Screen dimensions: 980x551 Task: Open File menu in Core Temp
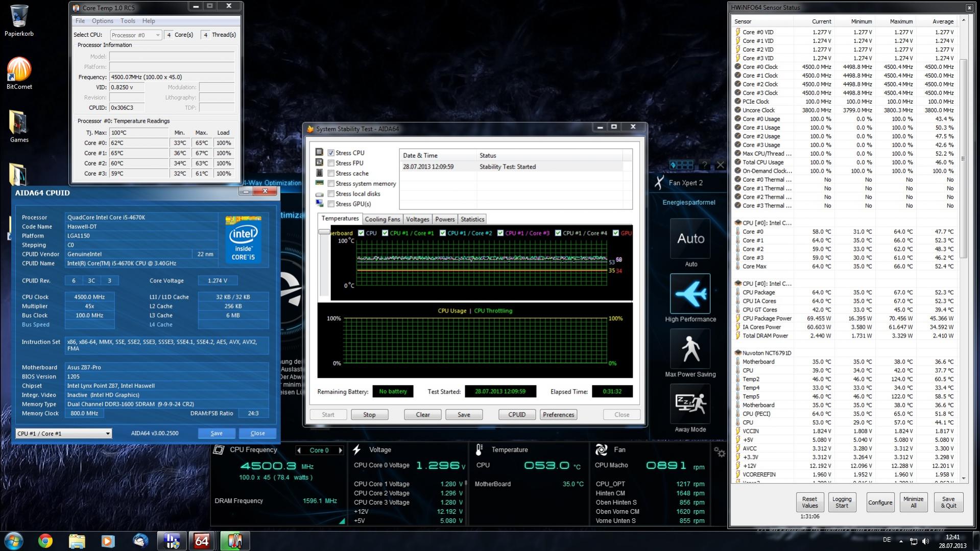pyautogui.click(x=80, y=21)
